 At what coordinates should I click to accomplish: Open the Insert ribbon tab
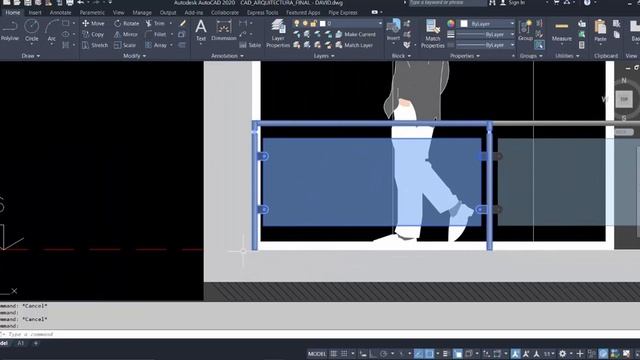click(x=35, y=13)
